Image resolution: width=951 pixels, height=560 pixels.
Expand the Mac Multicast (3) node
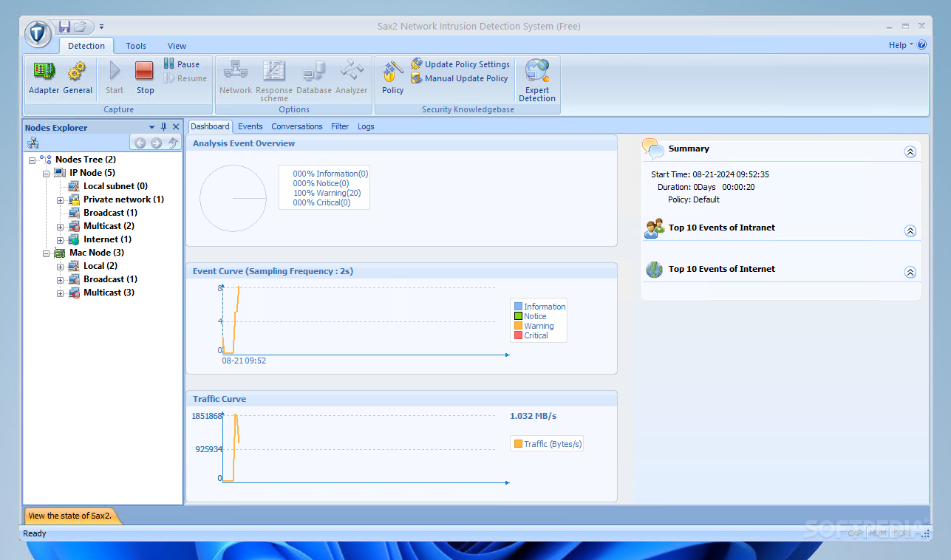pos(60,293)
